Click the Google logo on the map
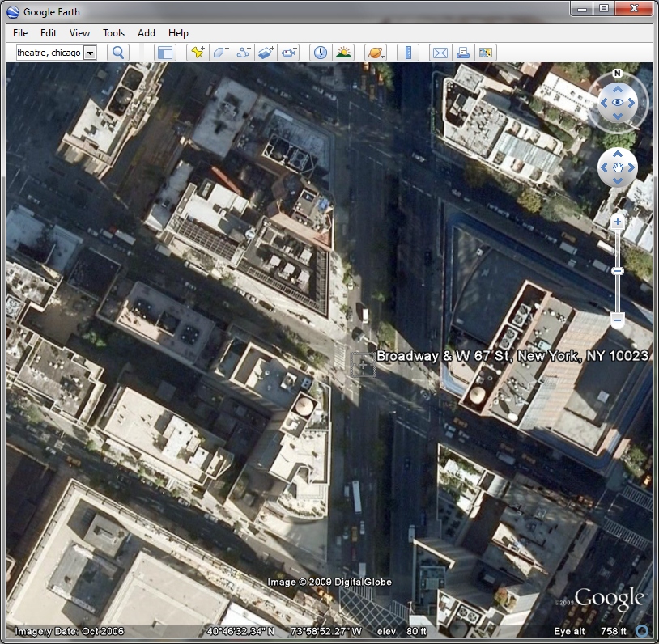 (x=609, y=598)
